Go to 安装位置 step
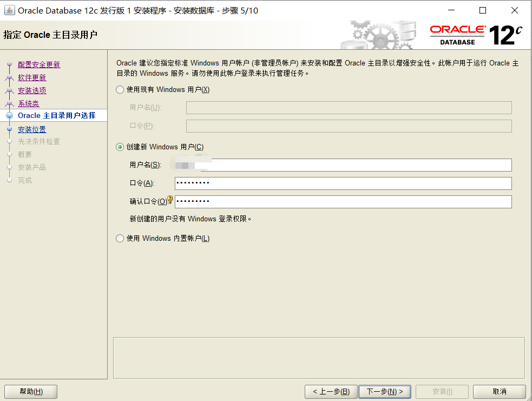The width and height of the screenshot is (532, 401). (x=32, y=129)
